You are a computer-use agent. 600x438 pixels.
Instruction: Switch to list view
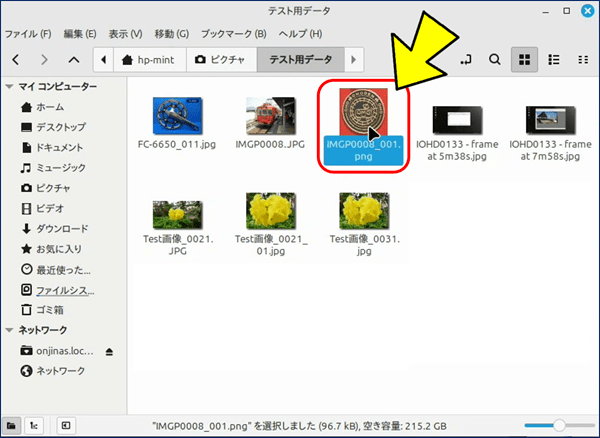click(x=553, y=60)
